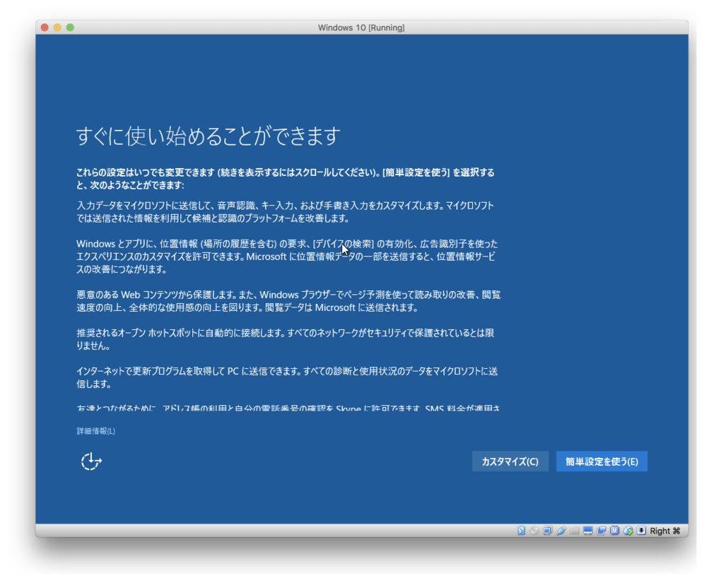Open the shared folders status icon
The image size is (724, 588).
573,530
